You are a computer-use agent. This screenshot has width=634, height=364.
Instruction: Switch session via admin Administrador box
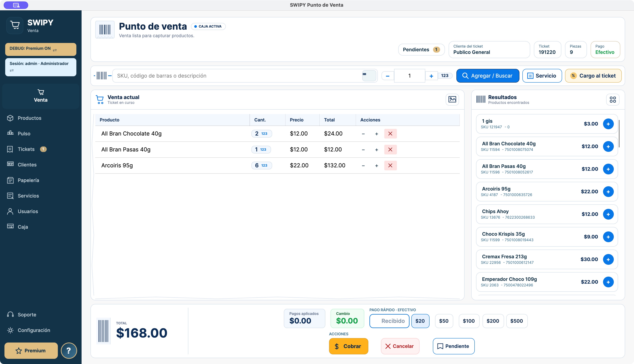[41, 67]
